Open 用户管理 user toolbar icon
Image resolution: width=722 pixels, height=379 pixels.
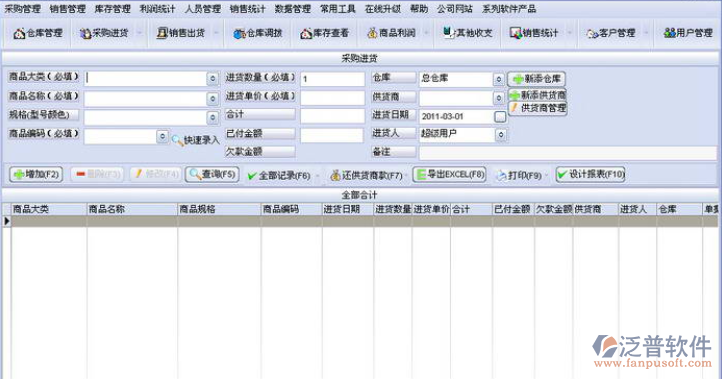click(670, 33)
